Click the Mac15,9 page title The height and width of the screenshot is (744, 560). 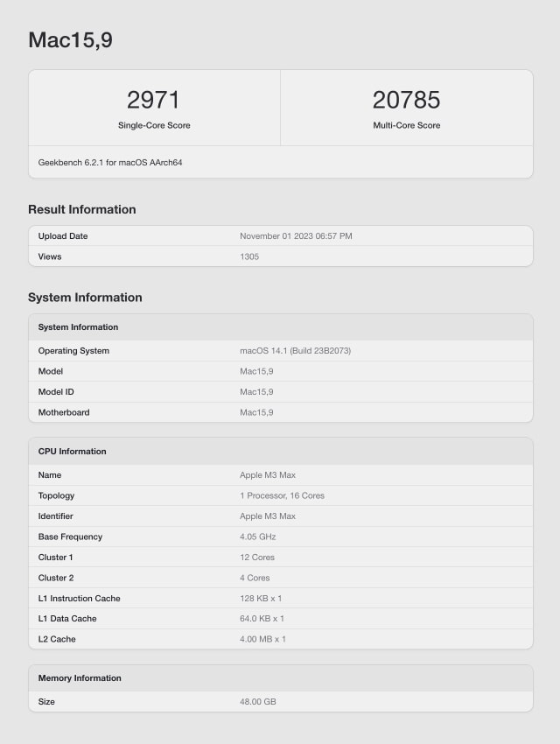[70, 40]
